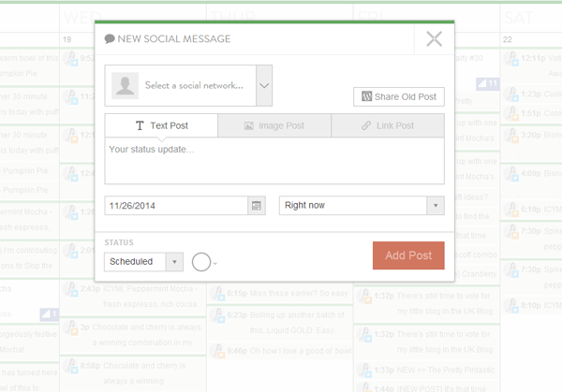Click the avatar icon of the 12:11p post
Image resolution: width=562 pixels, height=392 pixels.
511,59
